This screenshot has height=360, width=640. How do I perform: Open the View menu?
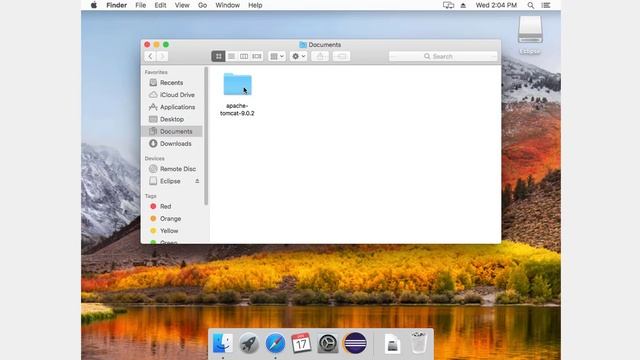[182, 5]
